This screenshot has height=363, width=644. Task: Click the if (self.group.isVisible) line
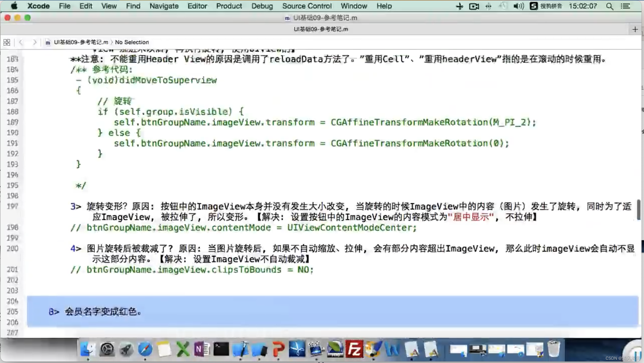click(171, 112)
